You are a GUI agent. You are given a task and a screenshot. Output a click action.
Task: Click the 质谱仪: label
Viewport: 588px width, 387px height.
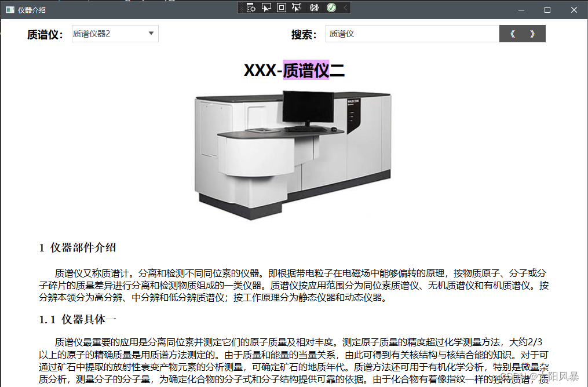(x=45, y=35)
